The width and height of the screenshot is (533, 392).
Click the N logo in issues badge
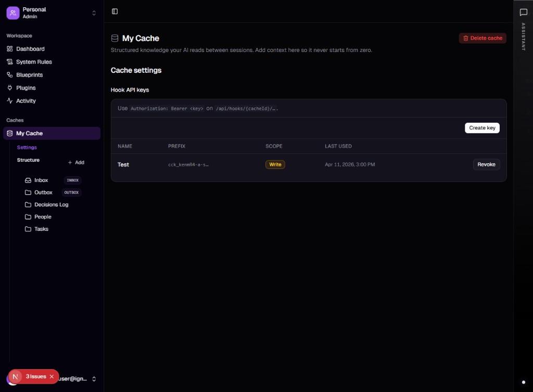pos(15,376)
